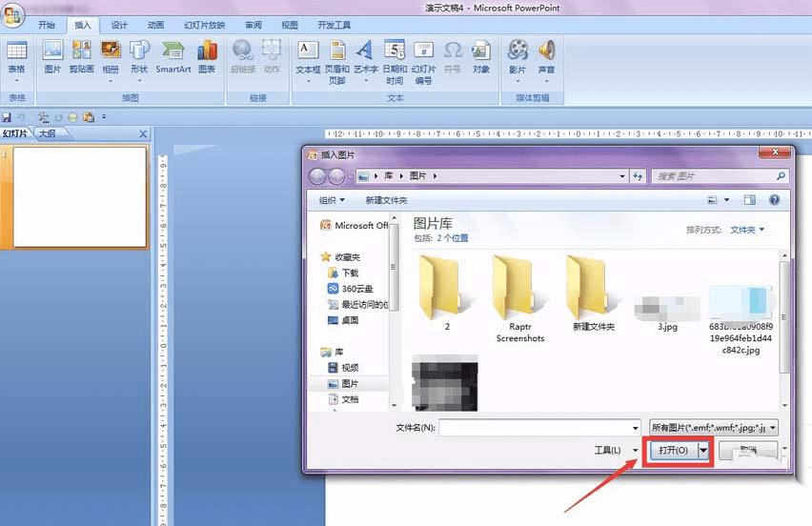Select 文档 library in navigation tree
Viewport: 812px width, 526px height.
coord(343,399)
